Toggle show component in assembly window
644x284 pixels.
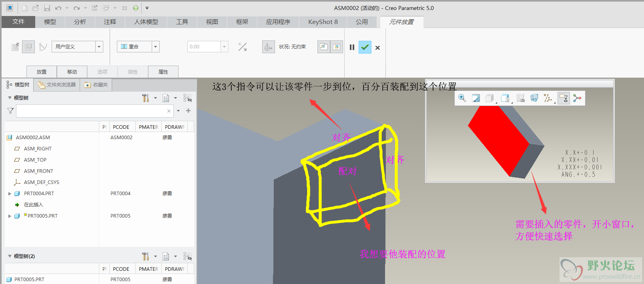[x=337, y=47]
